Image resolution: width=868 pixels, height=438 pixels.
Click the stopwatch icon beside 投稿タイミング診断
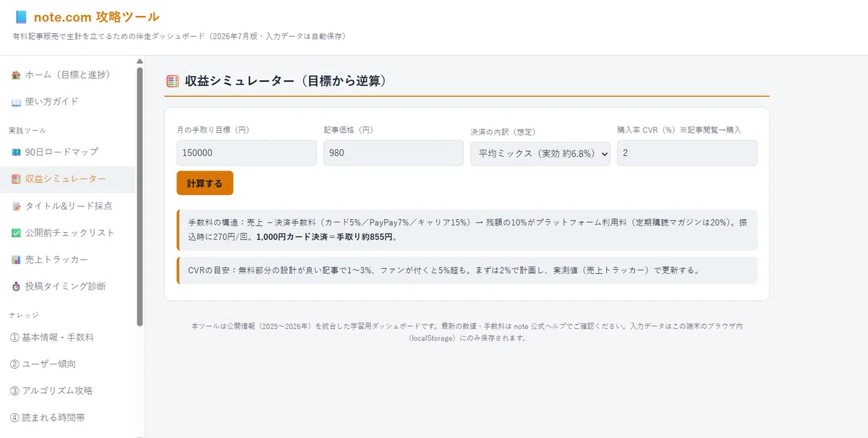16,286
